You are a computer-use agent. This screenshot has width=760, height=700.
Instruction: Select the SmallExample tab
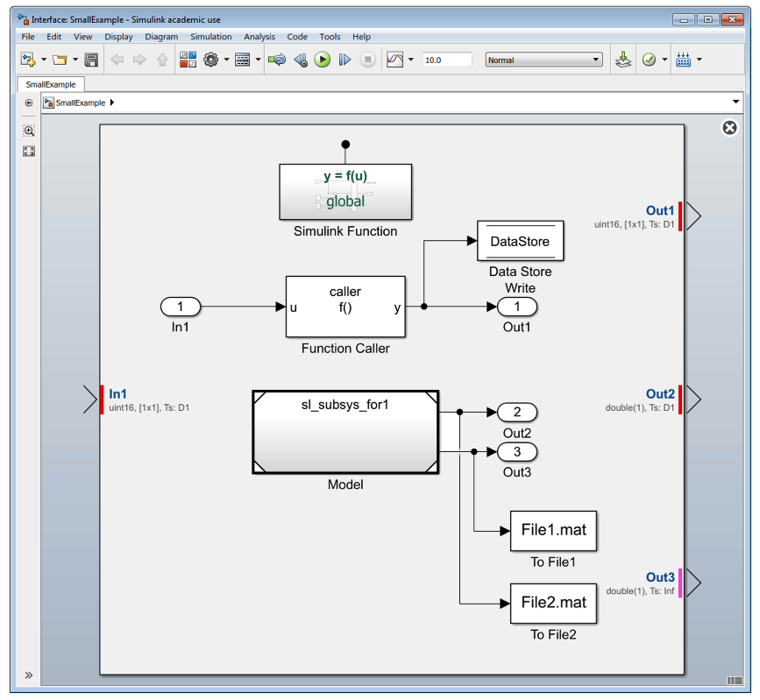pyautogui.click(x=51, y=84)
